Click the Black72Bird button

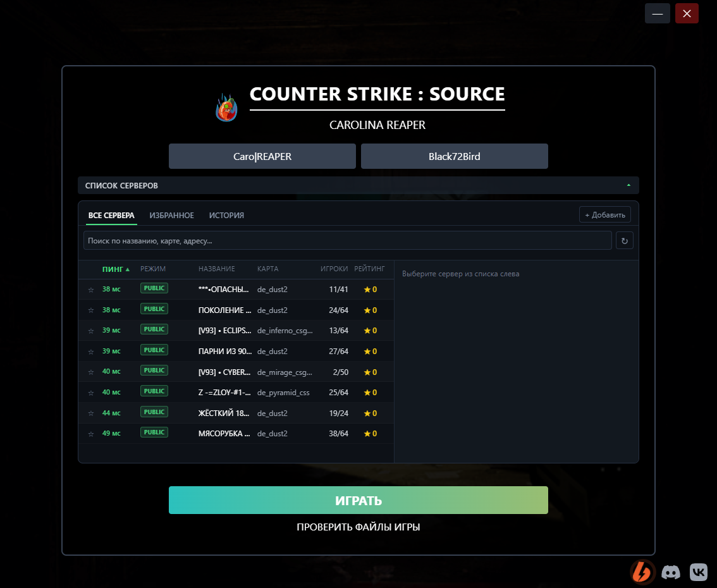(455, 156)
